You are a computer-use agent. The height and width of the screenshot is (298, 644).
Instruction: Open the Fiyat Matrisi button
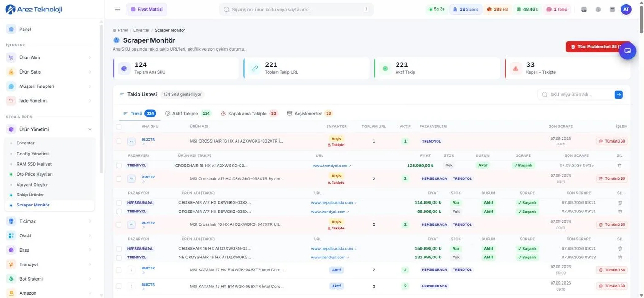point(146,9)
